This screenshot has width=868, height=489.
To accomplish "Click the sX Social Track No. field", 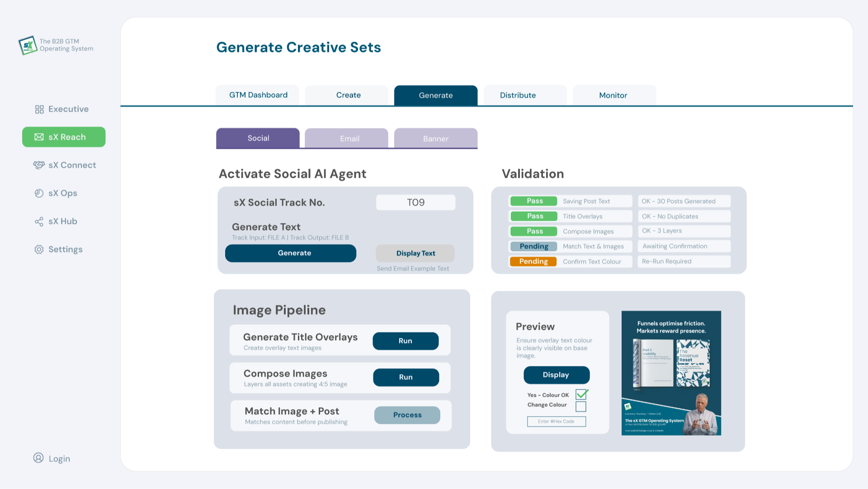I will [x=415, y=203].
